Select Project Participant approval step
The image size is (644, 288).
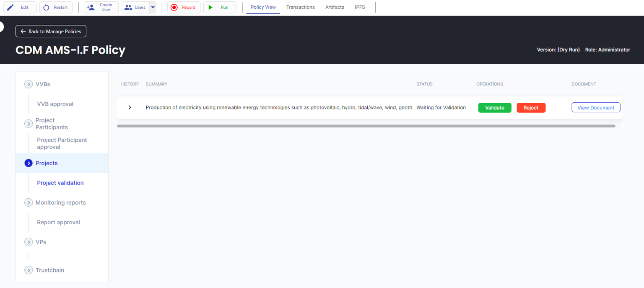coord(62,143)
